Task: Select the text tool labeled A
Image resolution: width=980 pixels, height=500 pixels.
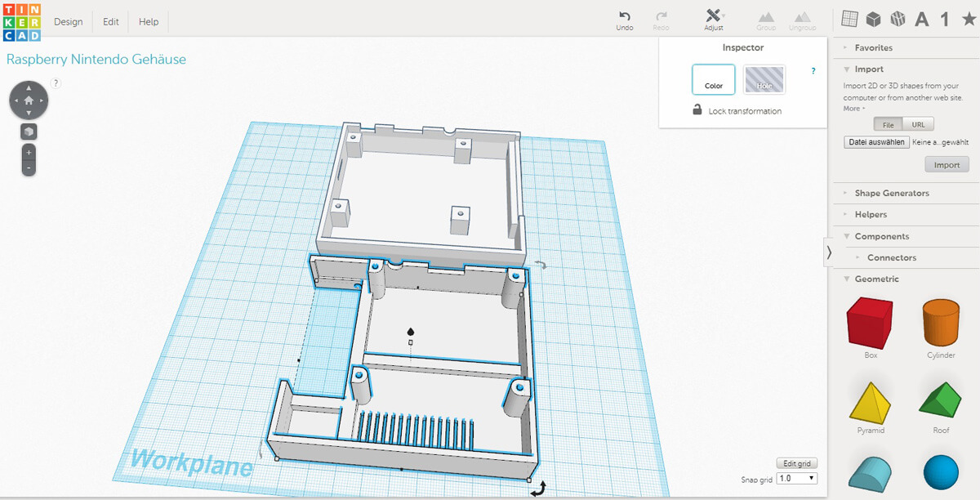Action: 920,18
